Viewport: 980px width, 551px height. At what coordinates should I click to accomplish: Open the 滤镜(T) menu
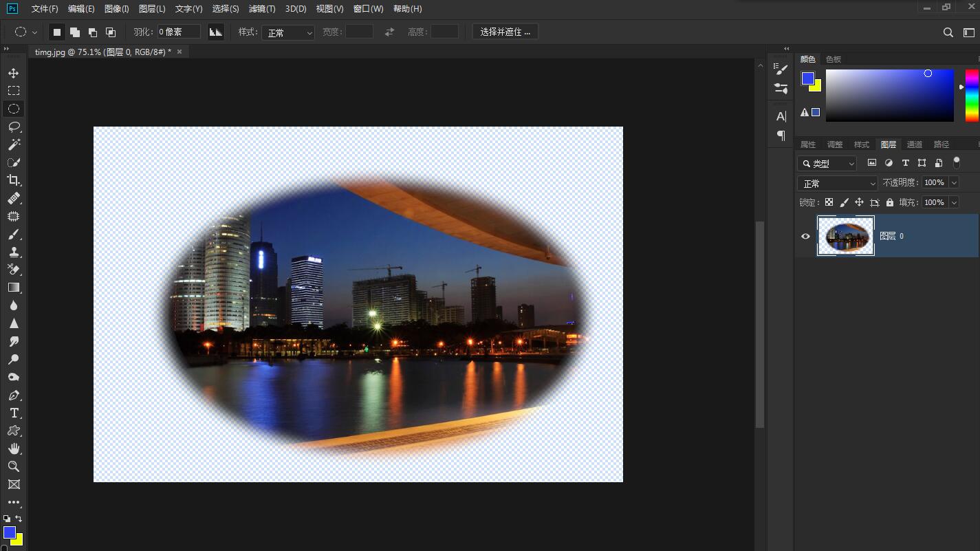261,9
